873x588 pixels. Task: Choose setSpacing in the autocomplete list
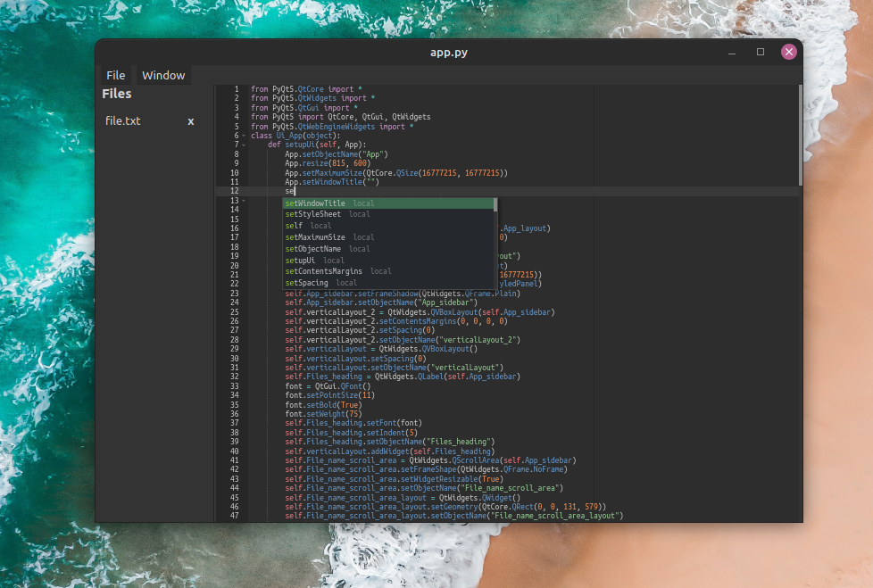pos(388,283)
